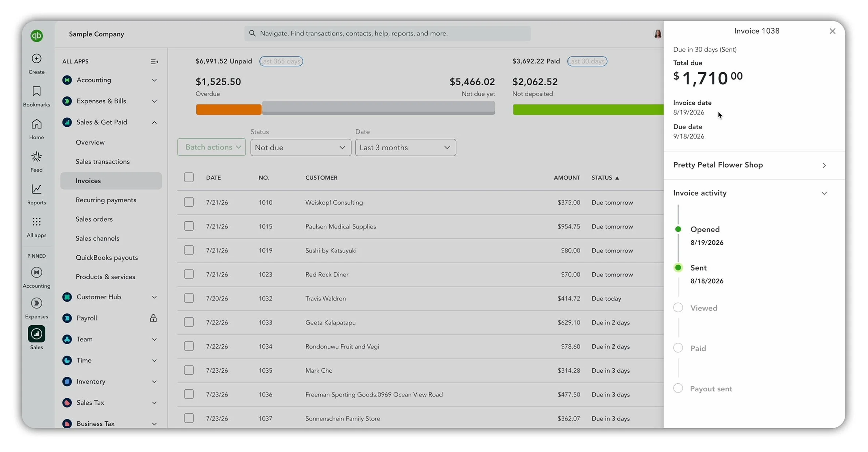The width and height of the screenshot is (868, 452).
Task: Open Sales transactions menu item
Action: coord(103,161)
